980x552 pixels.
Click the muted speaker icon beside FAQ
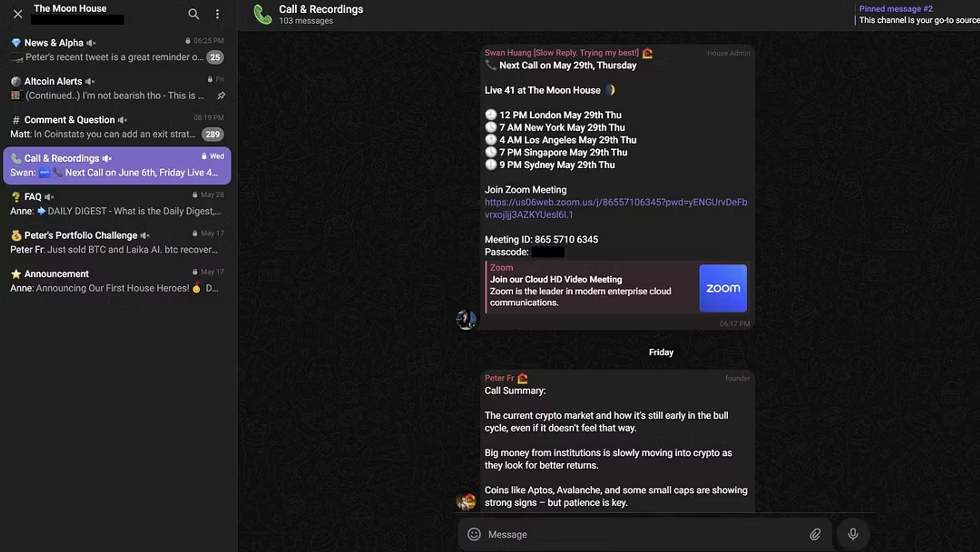(x=49, y=197)
